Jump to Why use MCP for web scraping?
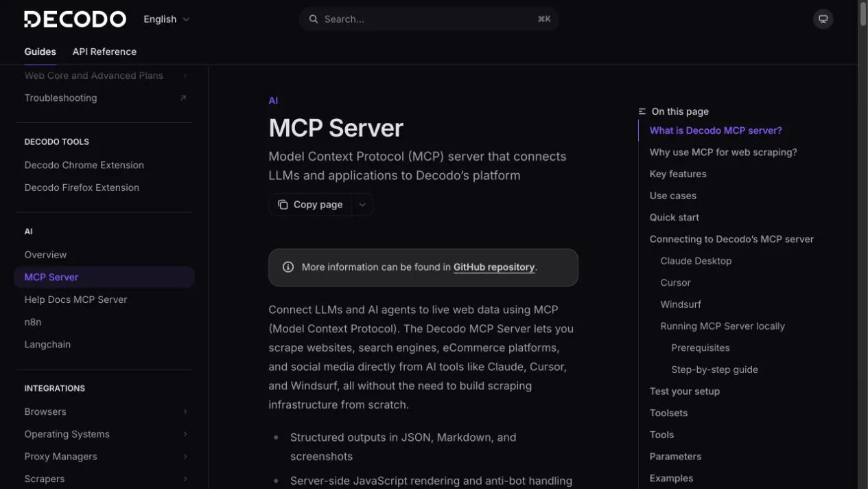 pyautogui.click(x=723, y=152)
